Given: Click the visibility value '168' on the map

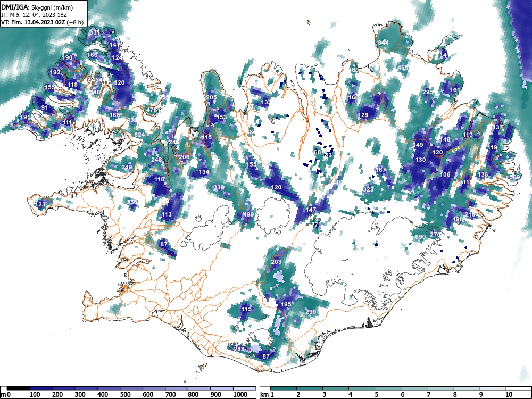Looking at the screenshot, I should 115,115.
